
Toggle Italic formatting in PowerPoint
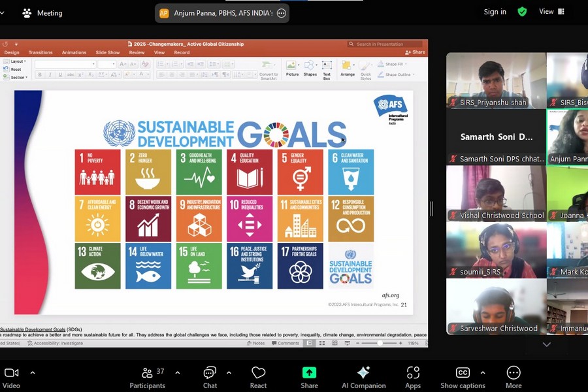pos(50,74)
